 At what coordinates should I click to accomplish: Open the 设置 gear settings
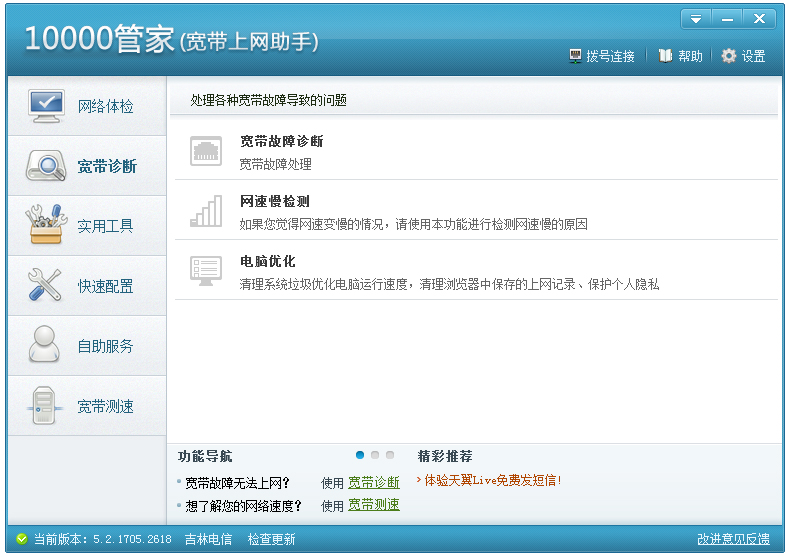743,56
